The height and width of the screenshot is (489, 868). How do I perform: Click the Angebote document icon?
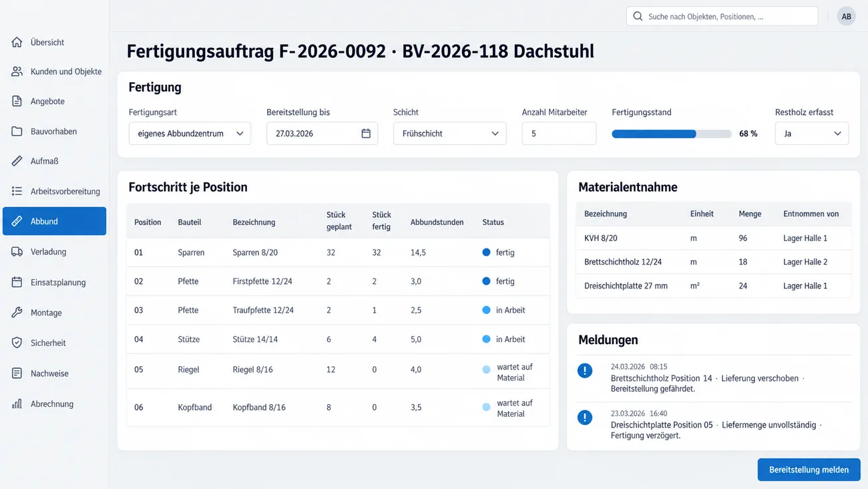click(x=17, y=102)
